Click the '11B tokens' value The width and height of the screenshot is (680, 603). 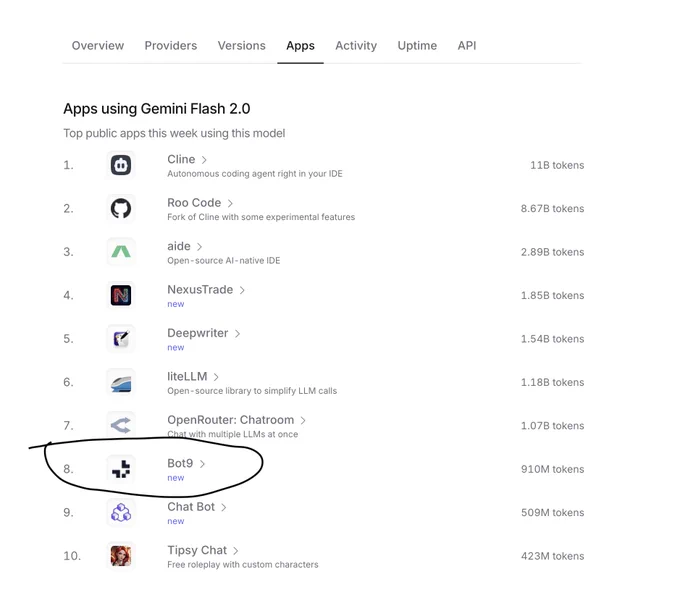coord(557,165)
